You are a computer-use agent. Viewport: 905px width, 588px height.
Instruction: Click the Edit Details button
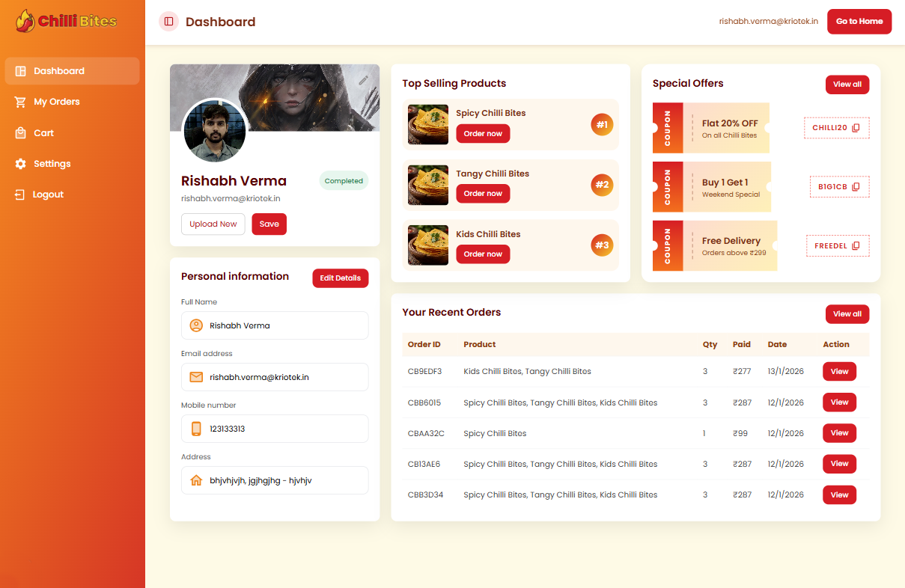340,278
